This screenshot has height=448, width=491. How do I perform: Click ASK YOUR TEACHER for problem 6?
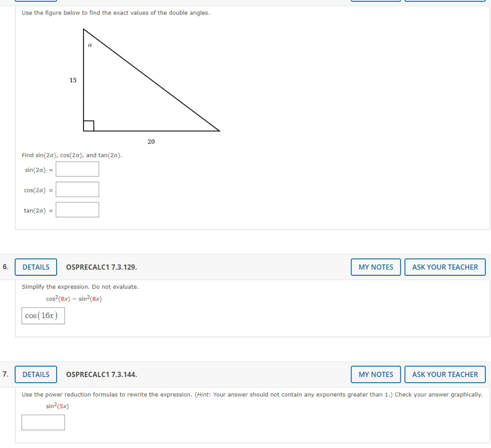444,267
